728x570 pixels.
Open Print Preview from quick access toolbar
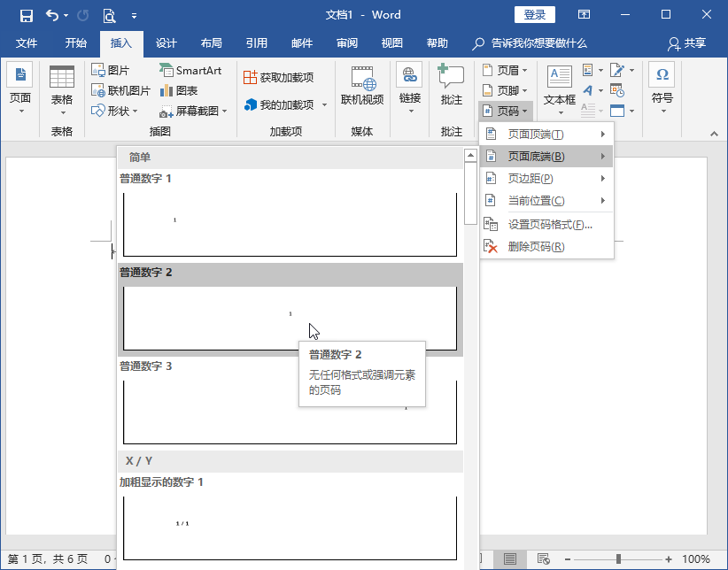tap(109, 16)
